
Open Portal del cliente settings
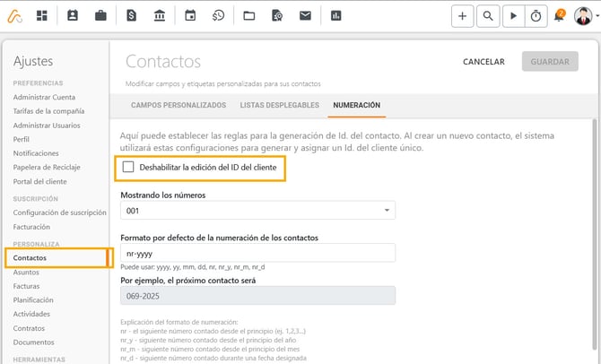pyautogui.click(x=39, y=182)
